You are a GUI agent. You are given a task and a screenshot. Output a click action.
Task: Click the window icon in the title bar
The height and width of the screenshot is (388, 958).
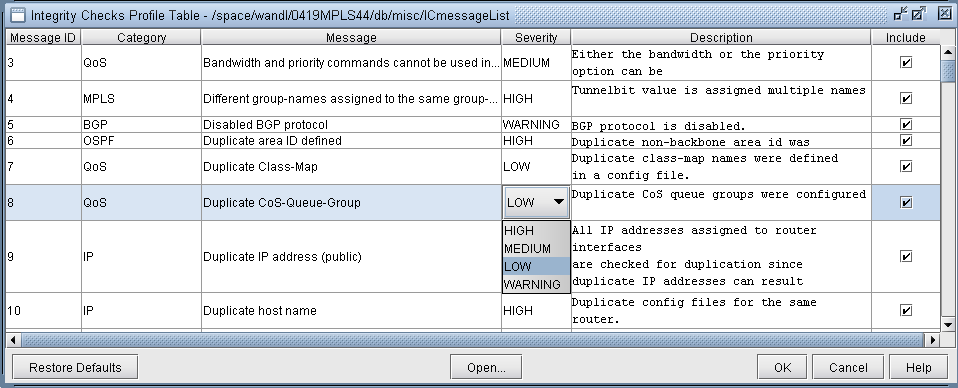[x=18, y=14]
